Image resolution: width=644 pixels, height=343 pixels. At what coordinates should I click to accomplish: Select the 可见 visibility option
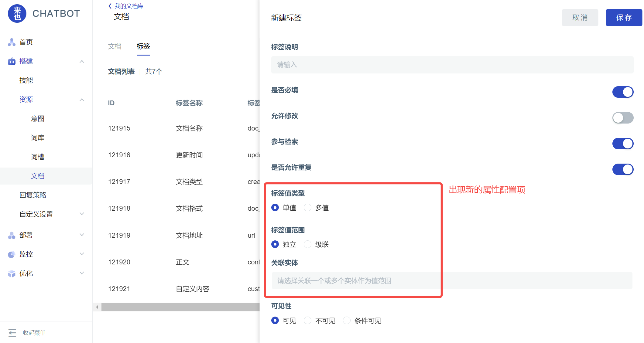point(275,321)
